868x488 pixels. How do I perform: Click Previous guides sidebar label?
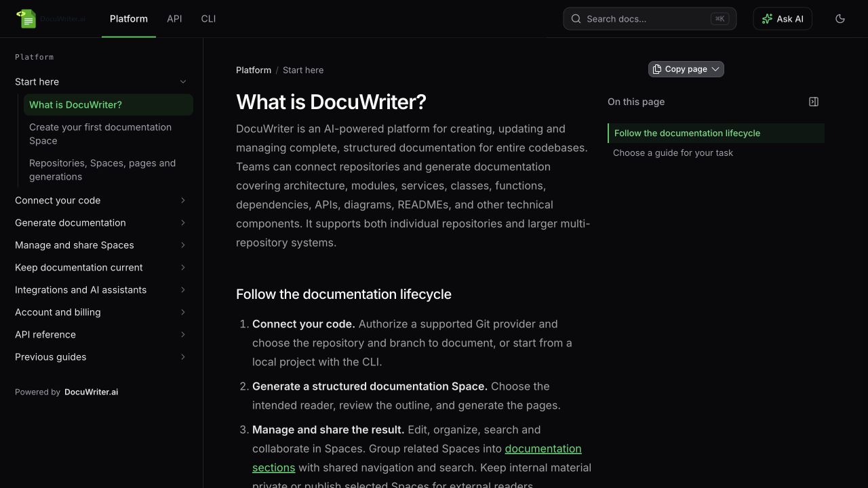(51, 357)
